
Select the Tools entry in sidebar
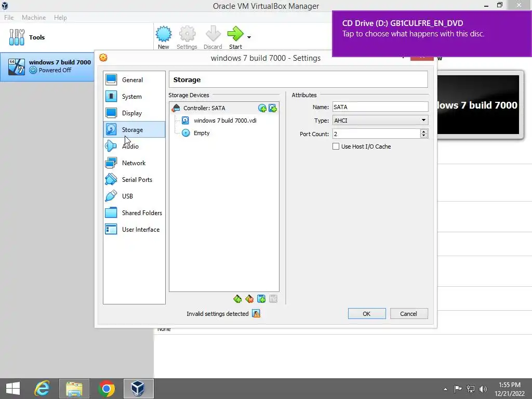pyautogui.click(x=77, y=37)
